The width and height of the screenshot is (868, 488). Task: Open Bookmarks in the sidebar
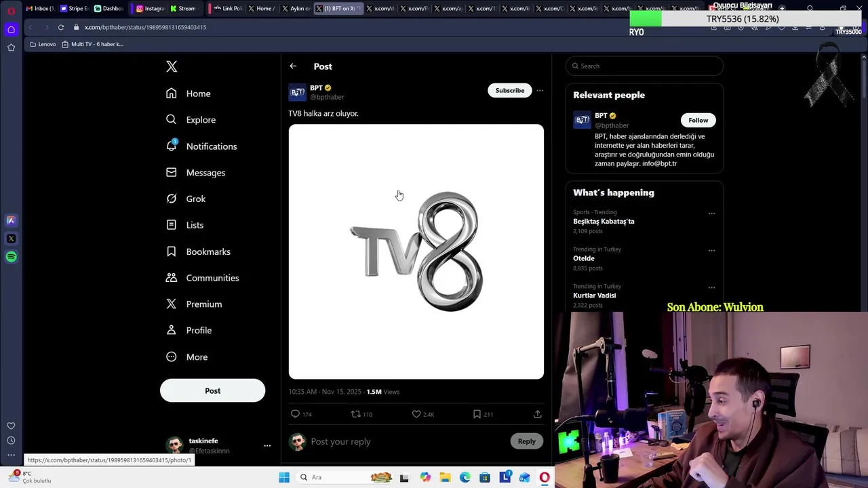(x=198, y=251)
